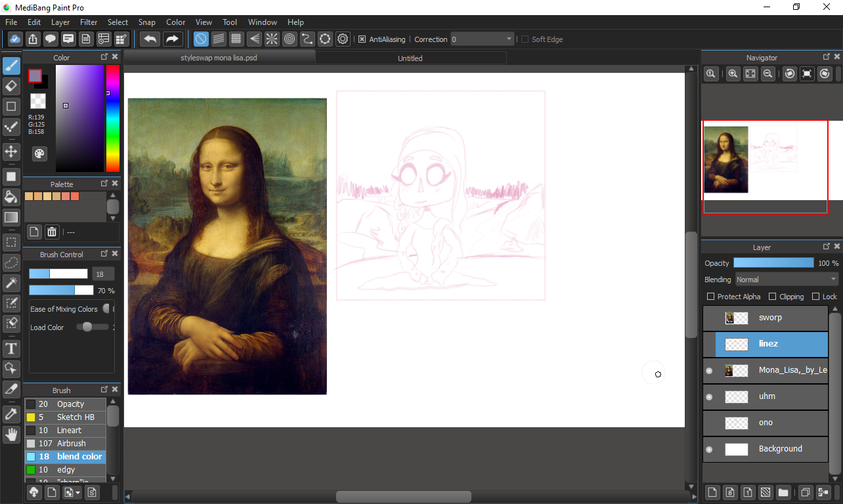Viewport: 843px width, 504px height.
Task: Zoom out using Navigator magnifier minus
Action: point(767,74)
